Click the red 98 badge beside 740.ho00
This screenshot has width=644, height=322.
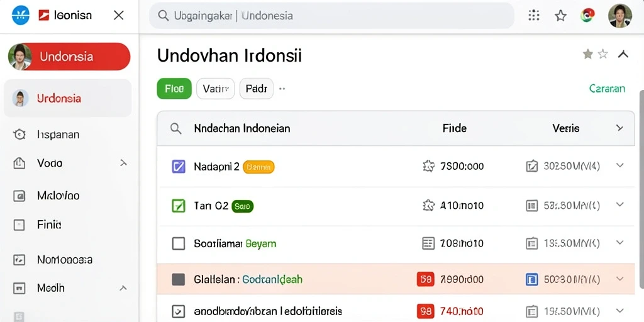pyautogui.click(x=426, y=311)
